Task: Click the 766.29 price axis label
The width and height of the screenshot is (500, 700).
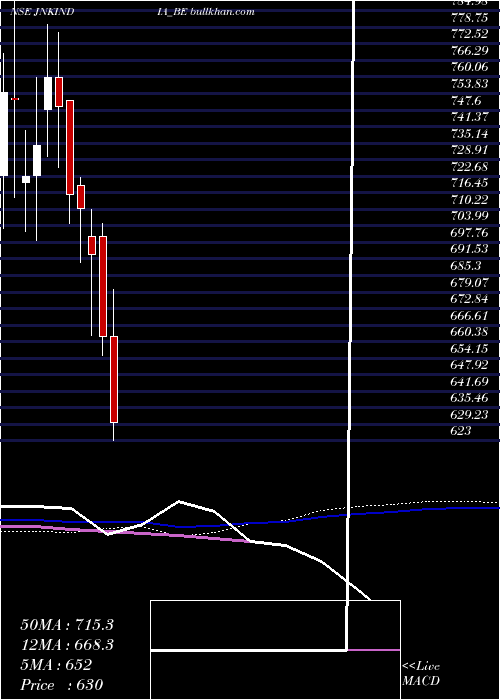Action: point(469,51)
